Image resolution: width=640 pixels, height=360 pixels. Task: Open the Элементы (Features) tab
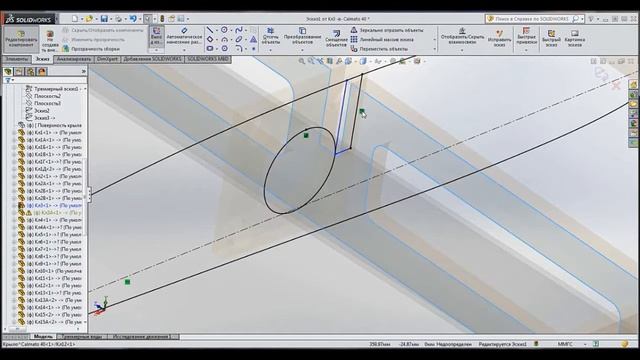point(16,59)
